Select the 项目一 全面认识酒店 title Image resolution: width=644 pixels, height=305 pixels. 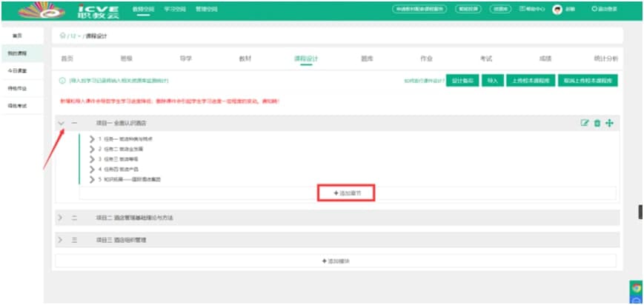pos(121,123)
